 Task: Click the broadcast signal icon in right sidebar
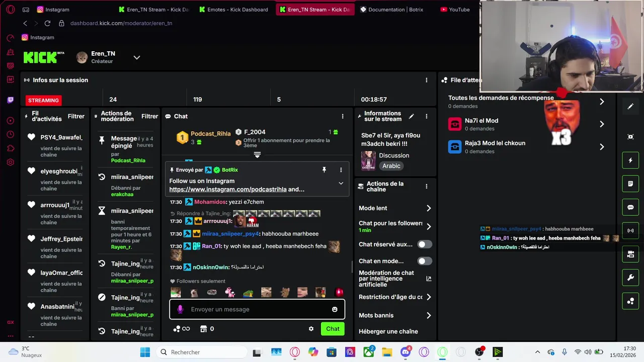[630, 231]
